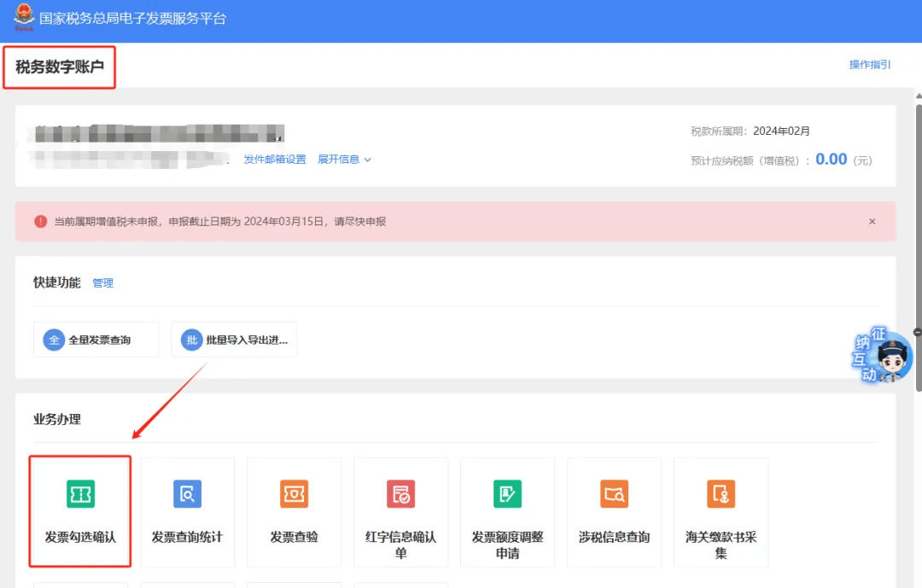Screen dimensions: 922x588
Task: Dismiss the pink declaration warning banner
Action: pos(872,222)
